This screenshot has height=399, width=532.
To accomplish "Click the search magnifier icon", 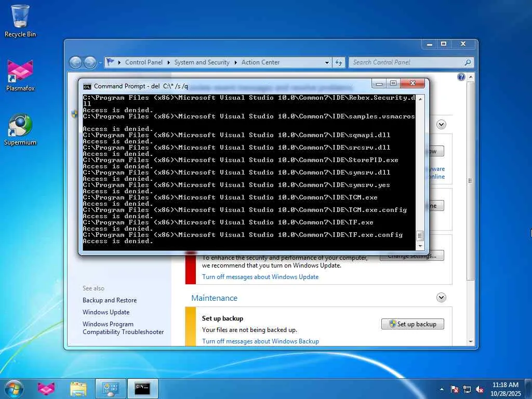I will (468, 62).
